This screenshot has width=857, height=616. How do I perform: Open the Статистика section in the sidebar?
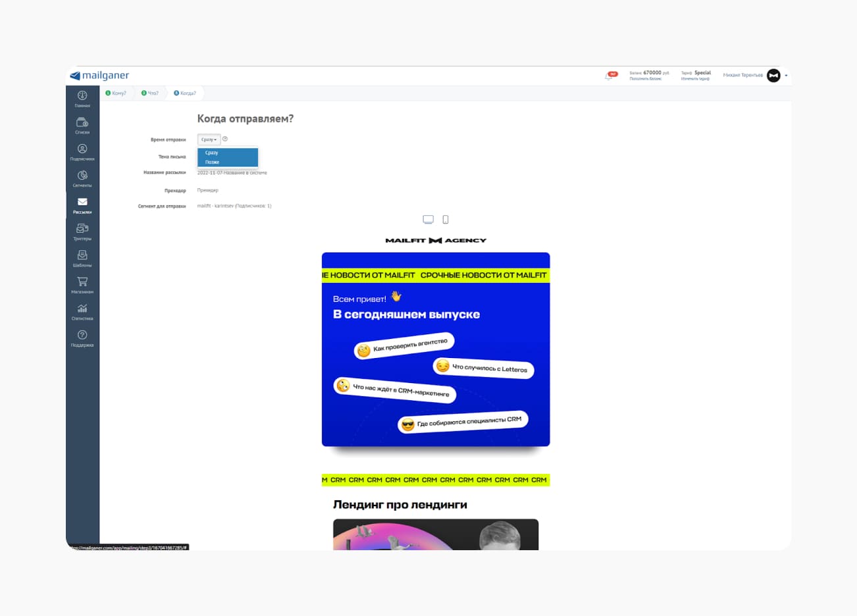coord(82,311)
